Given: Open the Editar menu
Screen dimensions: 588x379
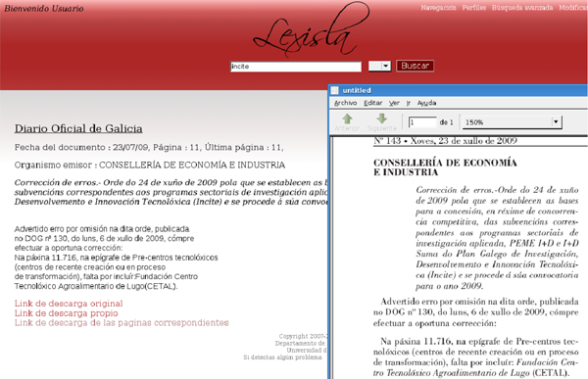Looking at the screenshot, I should tap(372, 103).
